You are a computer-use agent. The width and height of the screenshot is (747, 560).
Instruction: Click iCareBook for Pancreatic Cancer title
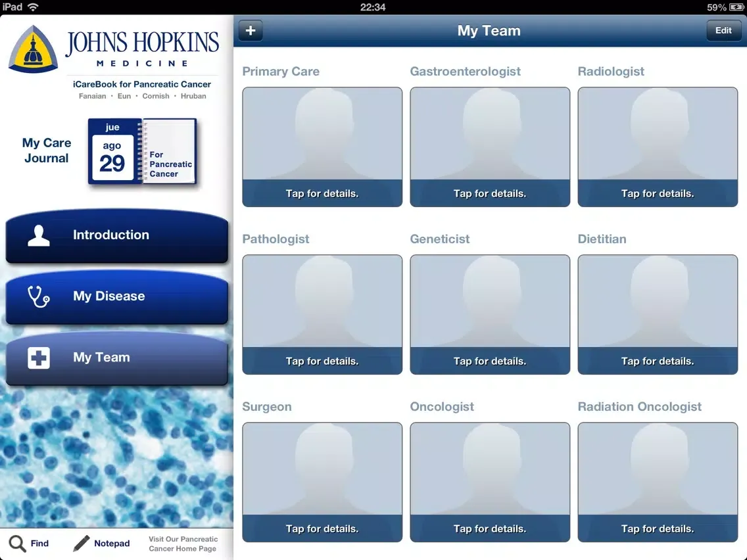142,84
